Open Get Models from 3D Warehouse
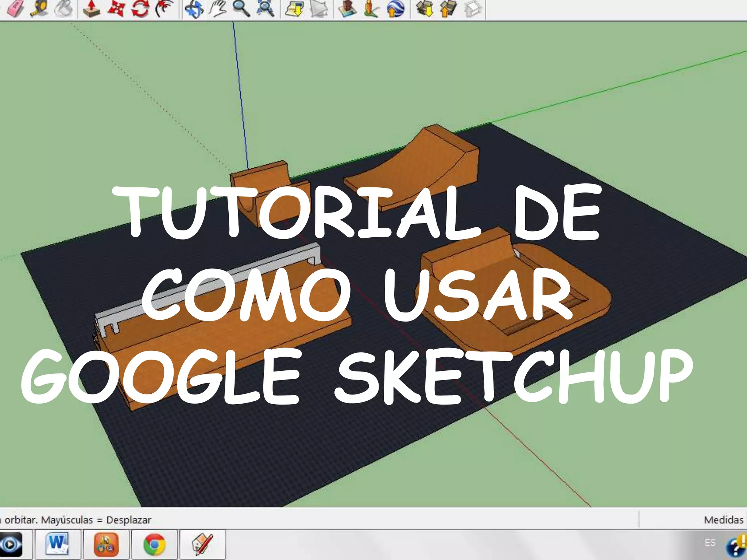747x560 pixels. pos(425,8)
